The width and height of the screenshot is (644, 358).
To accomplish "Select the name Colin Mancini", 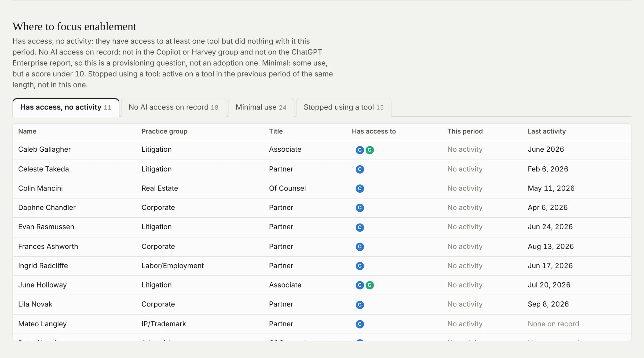I will coord(41,188).
